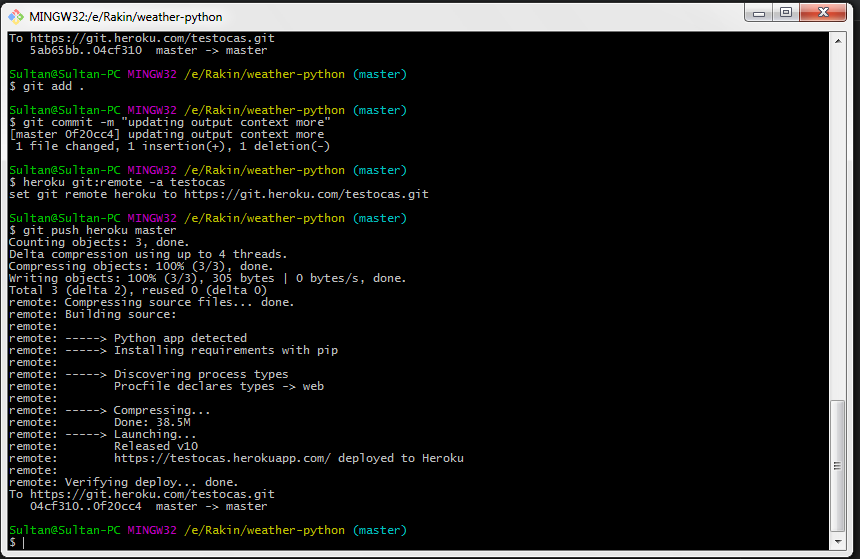Click '1 file changed, 1 insertion(+), 1 deletion(-)' line
Image resolution: width=860 pixels, height=559 pixels.
click(x=172, y=146)
